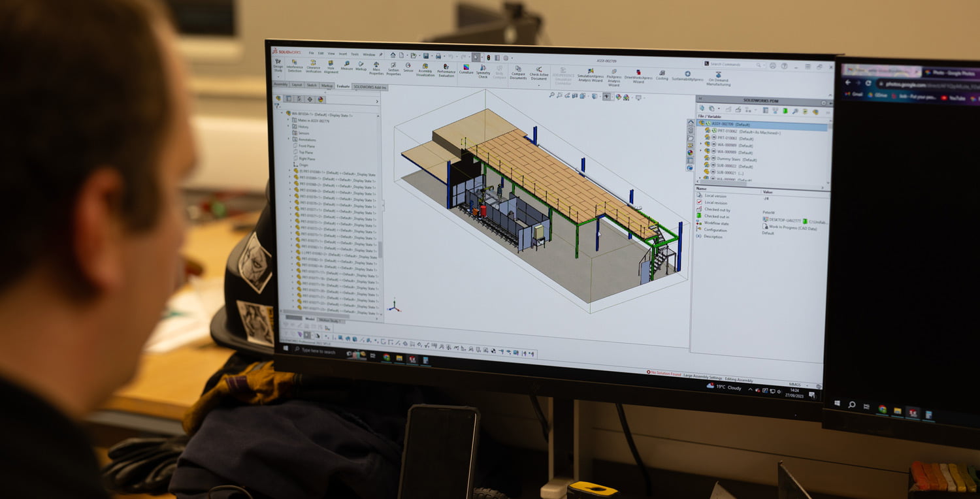Open the Edit menu
This screenshot has width=980, height=499.
pos(320,54)
